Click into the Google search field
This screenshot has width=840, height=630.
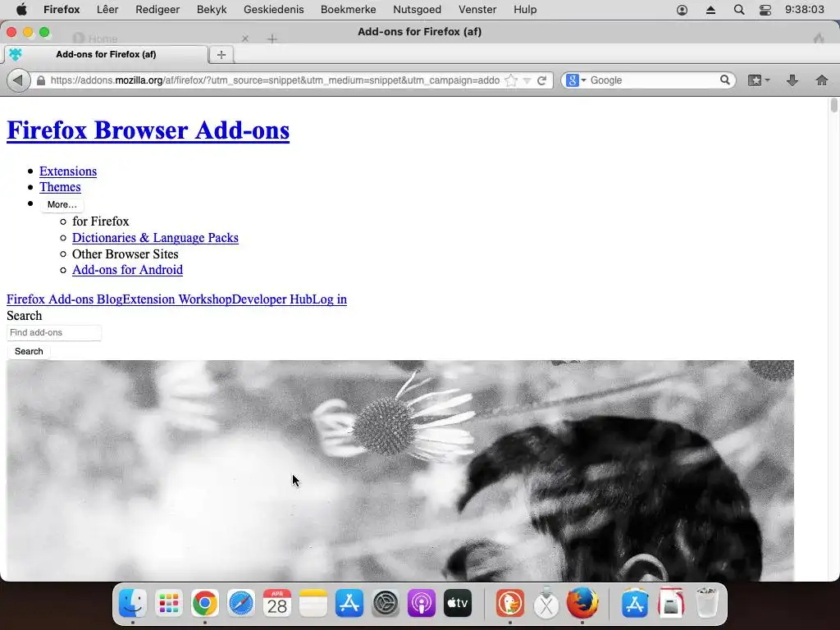tap(654, 80)
